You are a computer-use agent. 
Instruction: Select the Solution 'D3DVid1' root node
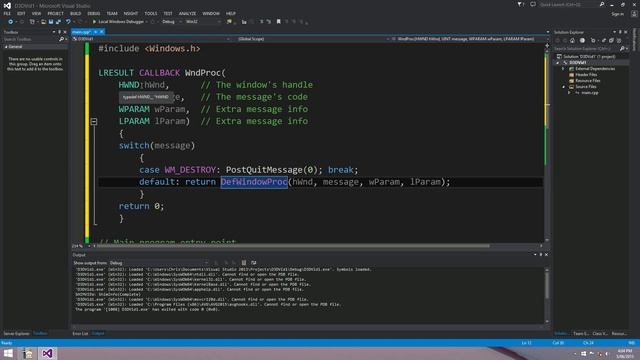[589, 57]
